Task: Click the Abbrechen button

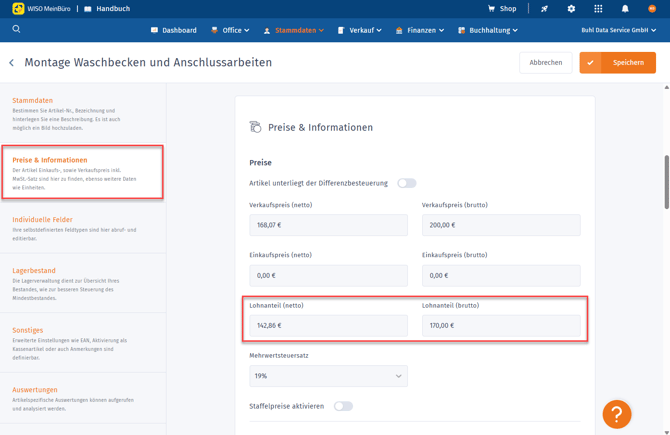Action: 545,63
